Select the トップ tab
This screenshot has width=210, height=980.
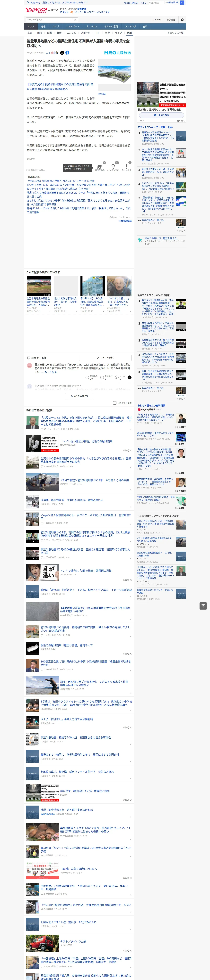pos(31,27)
